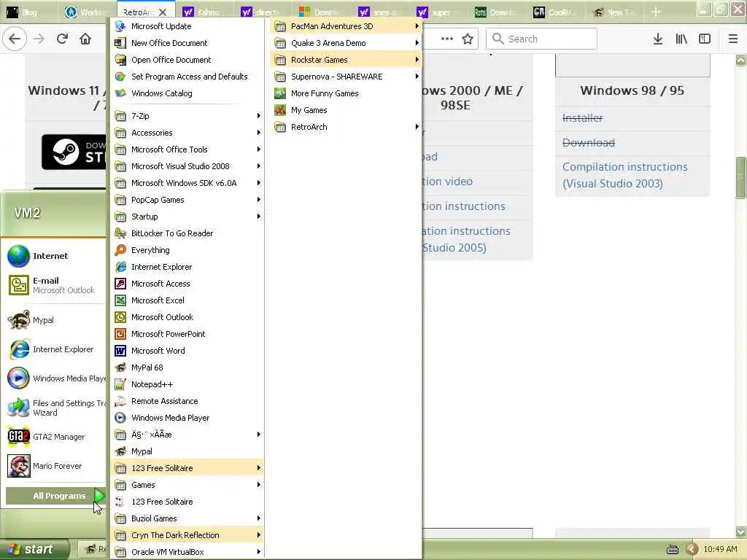747x560 pixels.
Task: Toggle the browser sidebar icon
Action: point(705,39)
